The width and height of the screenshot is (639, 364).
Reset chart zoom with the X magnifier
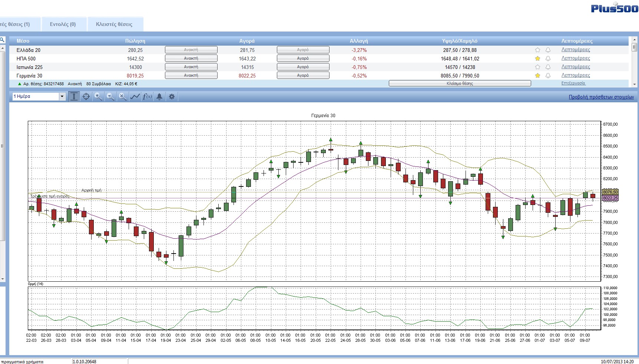[123, 96]
